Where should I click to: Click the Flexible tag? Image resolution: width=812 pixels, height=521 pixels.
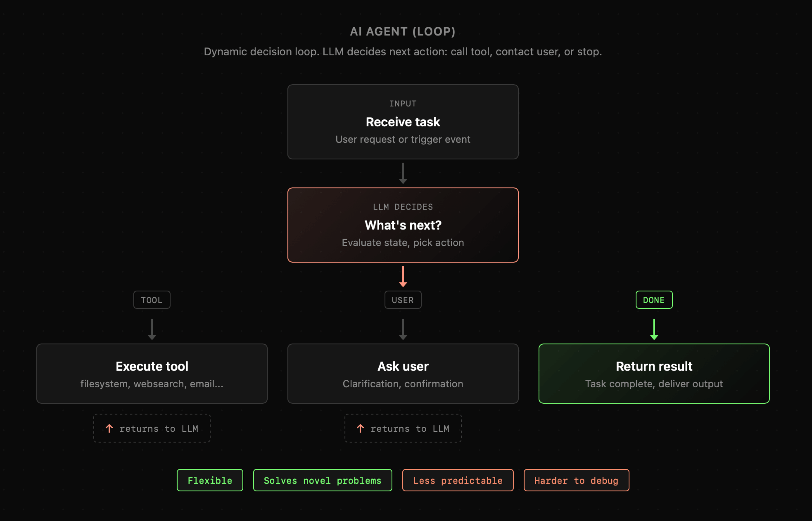coord(210,480)
